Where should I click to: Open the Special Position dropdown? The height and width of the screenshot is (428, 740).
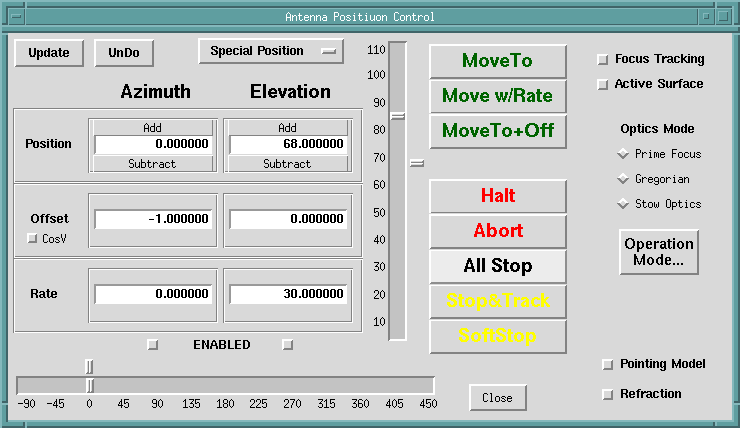tap(270, 51)
